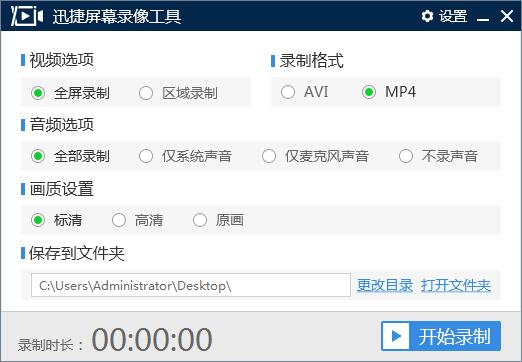522x362 pixels.
Task: Select 全屏录制 full-screen recording
Action: pyautogui.click(x=70, y=93)
